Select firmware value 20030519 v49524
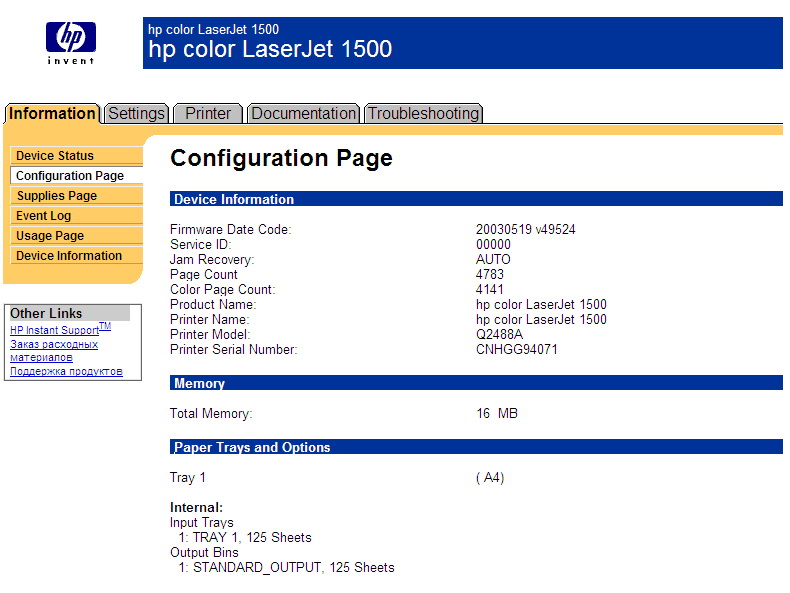Screen dimensions: 790x593 pos(525,229)
